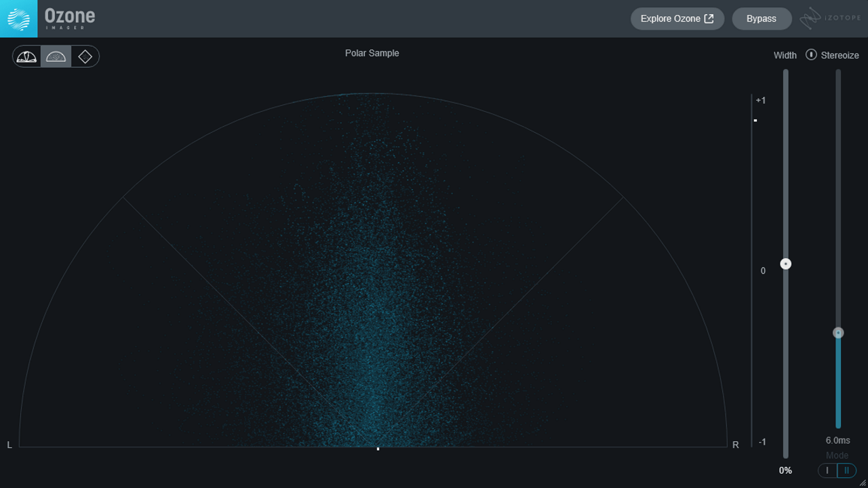The width and height of the screenshot is (868, 488).
Task: Click the +1 correlation meter label
Action: pyautogui.click(x=761, y=100)
